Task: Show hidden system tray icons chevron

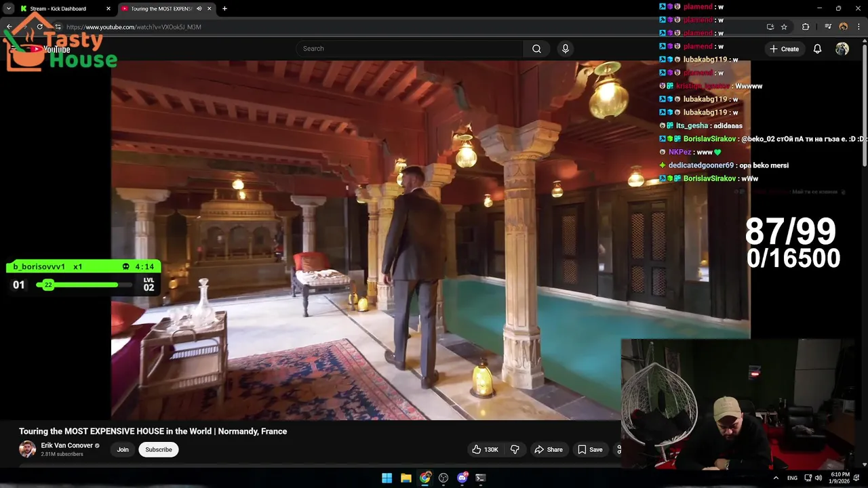Action: [776, 478]
